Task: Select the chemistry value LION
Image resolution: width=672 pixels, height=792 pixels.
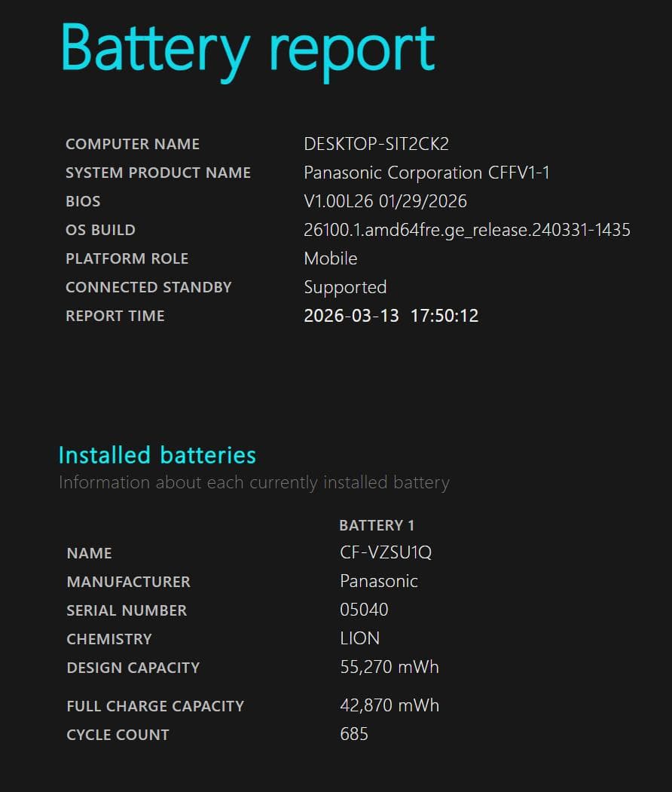Action: [x=359, y=638]
